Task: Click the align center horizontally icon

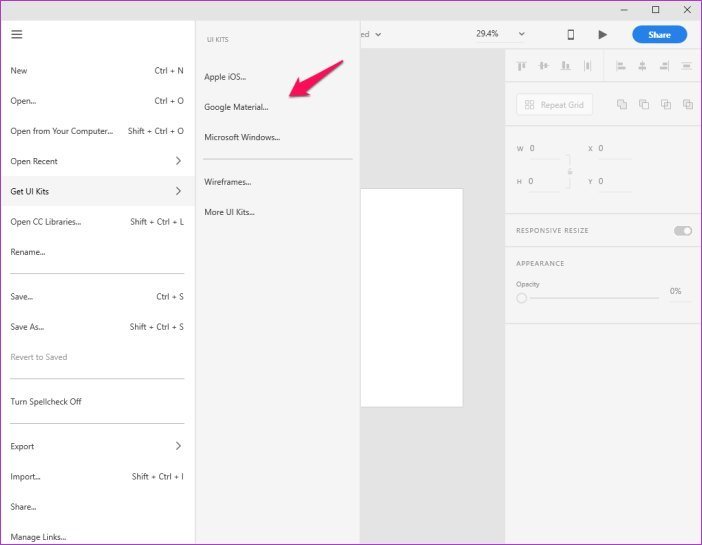Action: [642, 66]
